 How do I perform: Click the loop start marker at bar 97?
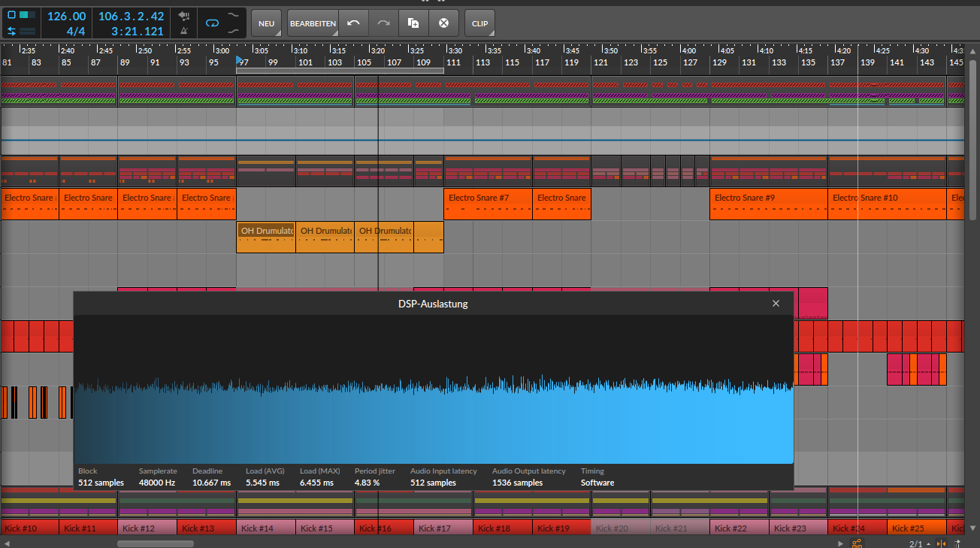[240, 59]
